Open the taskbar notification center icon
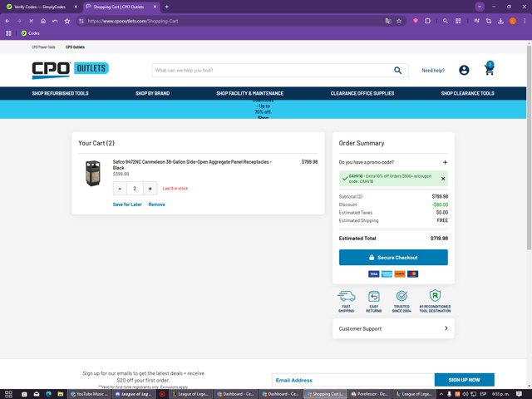532x399 pixels. pyautogui.click(x=519, y=394)
